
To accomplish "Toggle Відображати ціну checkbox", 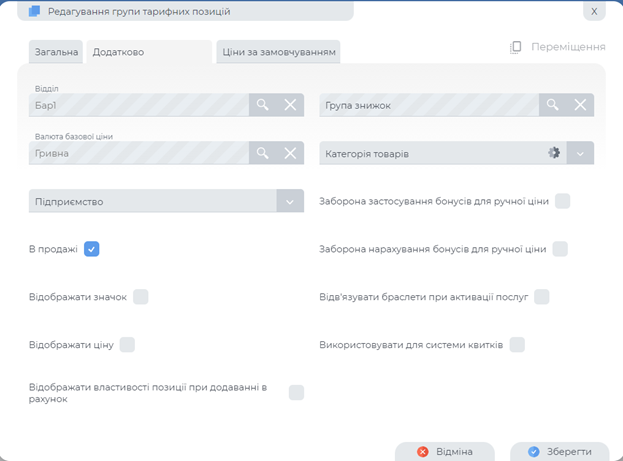I will (127, 345).
